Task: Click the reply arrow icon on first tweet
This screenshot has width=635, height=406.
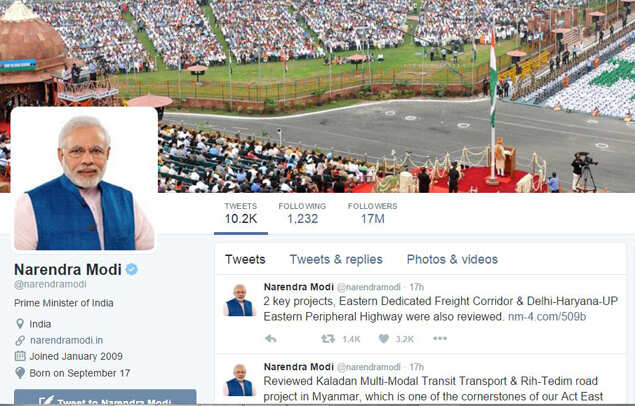Action: [271, 339]
